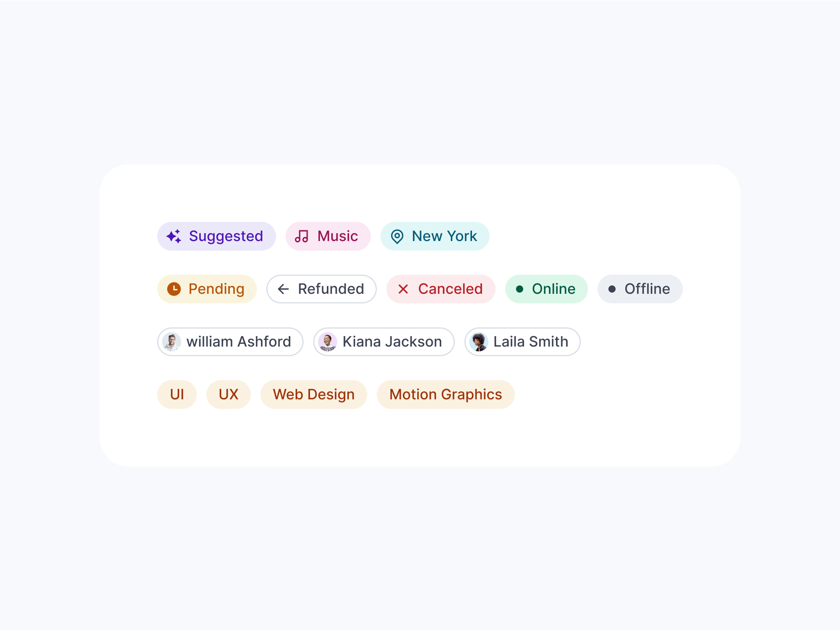Click the sparkle icon on the Suggested chip
This screenshot has width=840, height=630.
click(174, 236)
